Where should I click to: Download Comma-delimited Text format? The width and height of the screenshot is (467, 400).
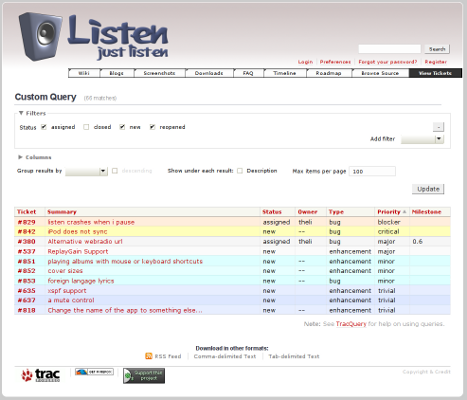click(x=225, y=356)
